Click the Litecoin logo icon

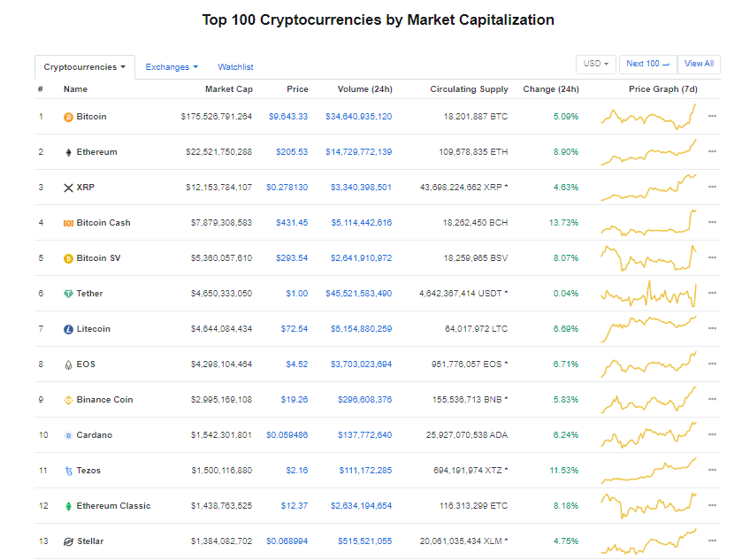click(68, 329)
